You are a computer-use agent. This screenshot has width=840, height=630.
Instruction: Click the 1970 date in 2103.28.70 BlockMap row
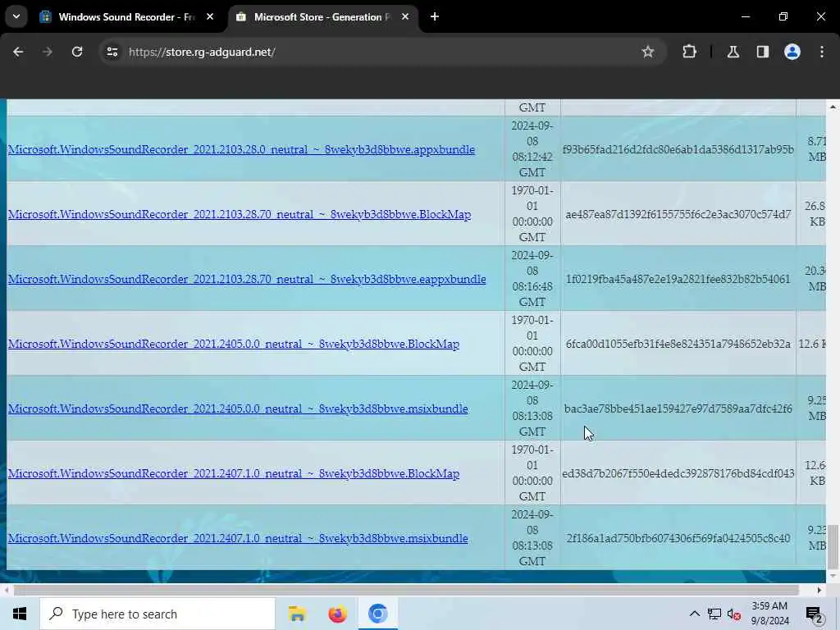coord(532,214)
